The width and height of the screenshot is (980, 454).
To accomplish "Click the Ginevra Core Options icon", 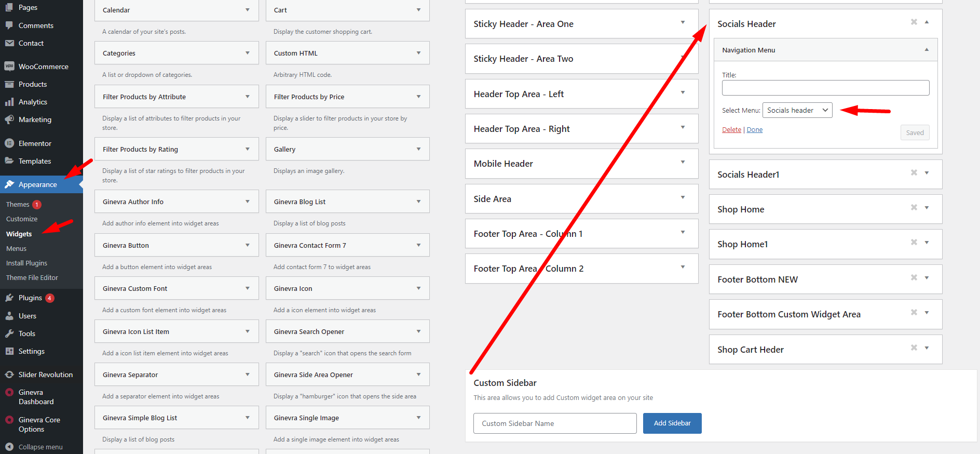I will coord(9,420).
